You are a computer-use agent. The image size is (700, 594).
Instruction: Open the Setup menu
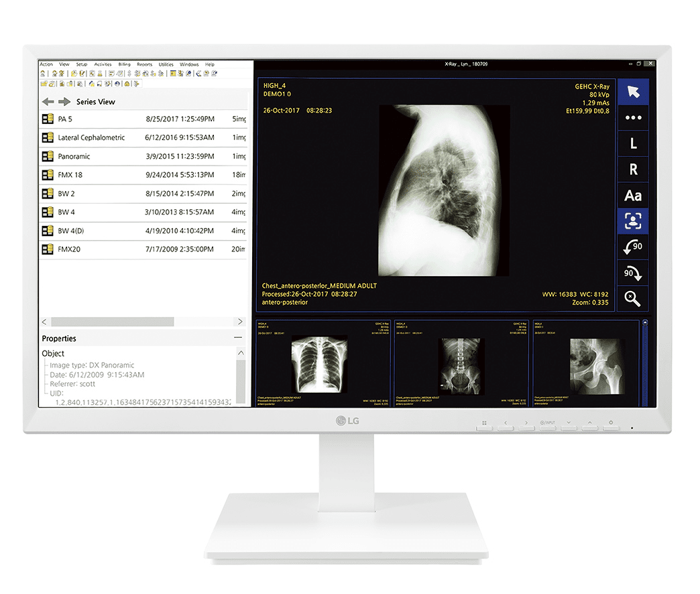(x=82, y=64)
